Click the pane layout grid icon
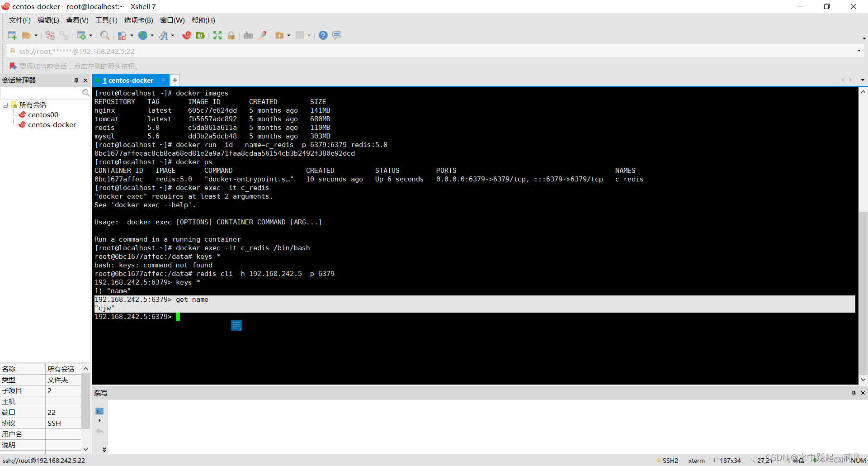Screen dimensions: 868x466 300,35
